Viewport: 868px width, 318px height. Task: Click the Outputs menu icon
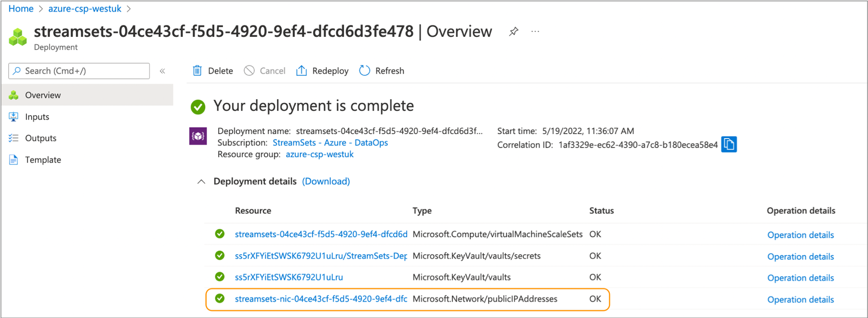point(13,138)
